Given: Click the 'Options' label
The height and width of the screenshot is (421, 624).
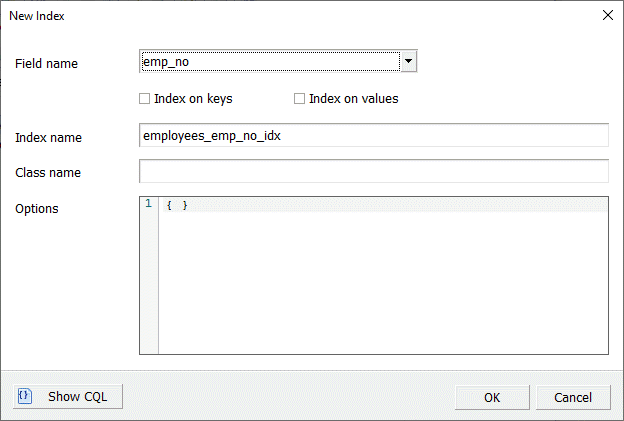Looking at the screenshot, I should point(37,209).
